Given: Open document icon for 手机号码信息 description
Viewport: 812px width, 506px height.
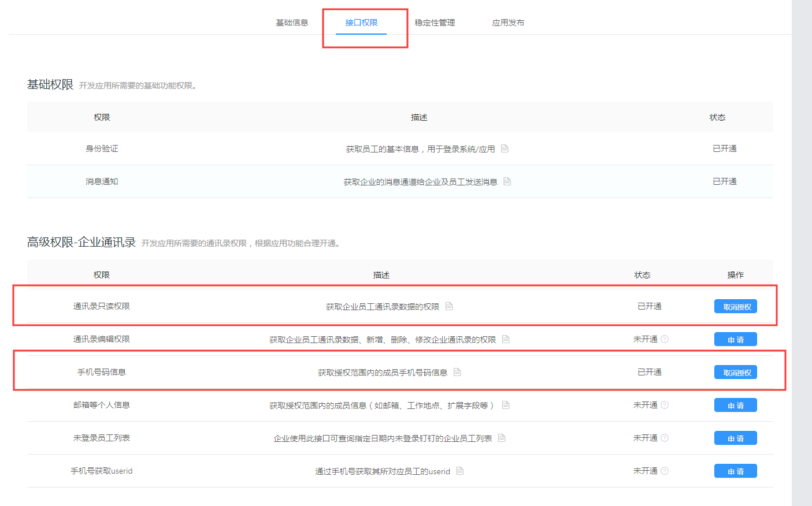Looking at the screenshot, I should point(457,372).
